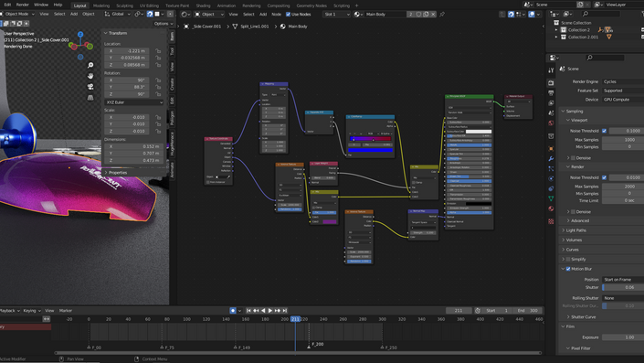Switch to the Modeling workspace tab
The width and height of the screenshot is (644, 363).
[x=101, y=5]
